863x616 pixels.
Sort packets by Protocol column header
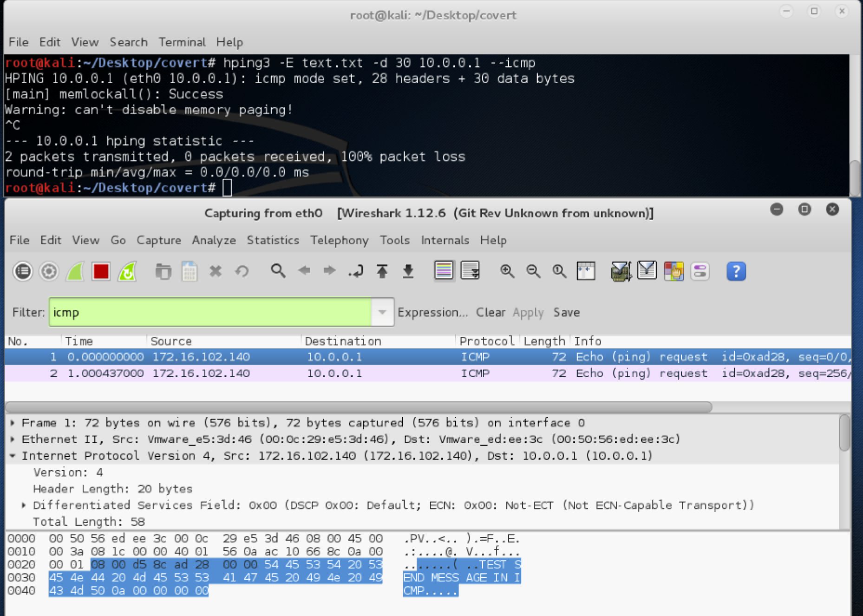pyautogui.click(x=488, y=341)
